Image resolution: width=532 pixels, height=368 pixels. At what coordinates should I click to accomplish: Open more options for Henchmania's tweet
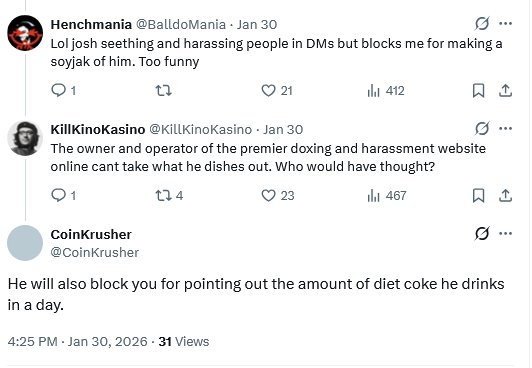click(x=506, y=23)
